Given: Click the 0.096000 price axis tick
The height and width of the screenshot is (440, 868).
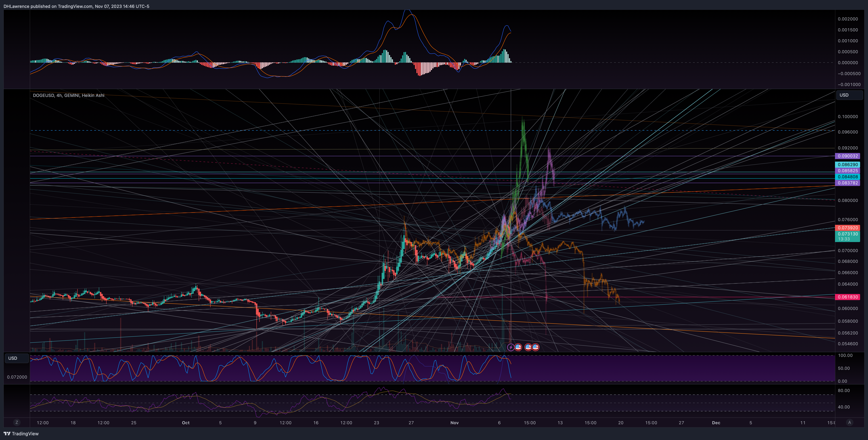Looking at the screenshot, I should pos(848,132).
